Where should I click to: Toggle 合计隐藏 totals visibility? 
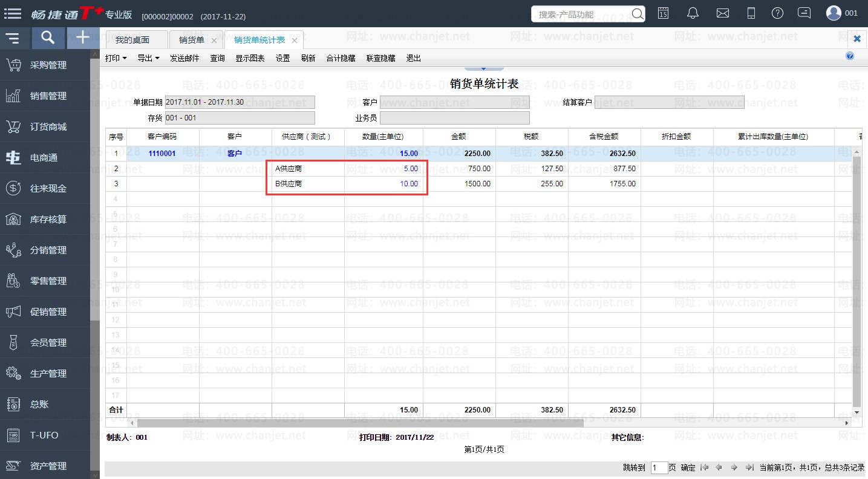click(x=341, y=59)
